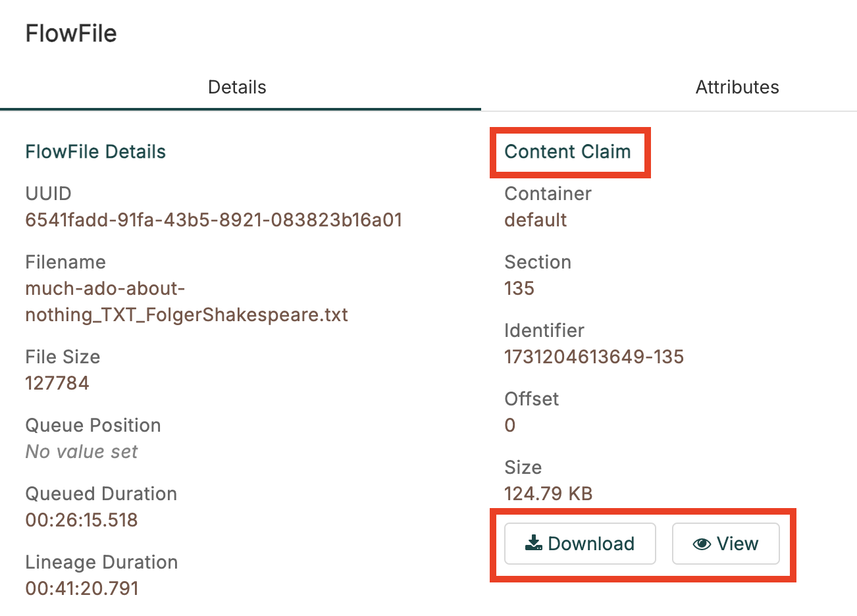Image resolution: width=857 pixels, height=616 pixels.
Task: Select the Section value 135
Action: coord(519,288)
